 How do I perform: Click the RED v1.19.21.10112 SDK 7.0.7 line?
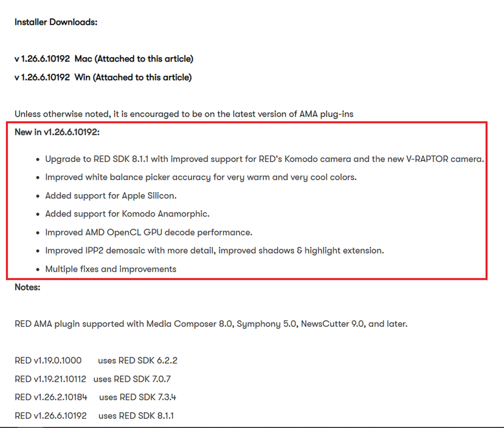[x=93, y=379]
